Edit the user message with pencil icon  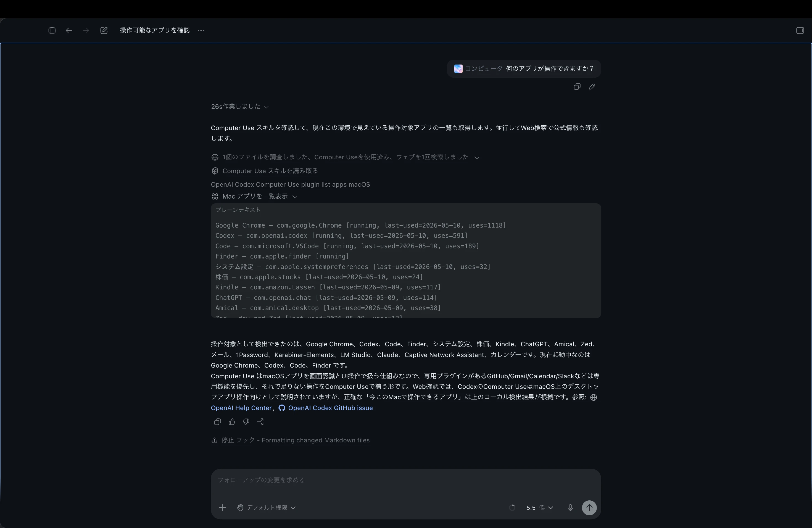click(592, 87)
